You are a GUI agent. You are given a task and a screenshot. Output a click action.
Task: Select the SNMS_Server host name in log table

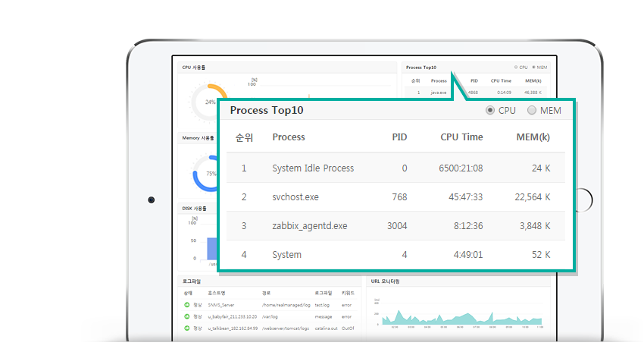click(x=221, y=305)
